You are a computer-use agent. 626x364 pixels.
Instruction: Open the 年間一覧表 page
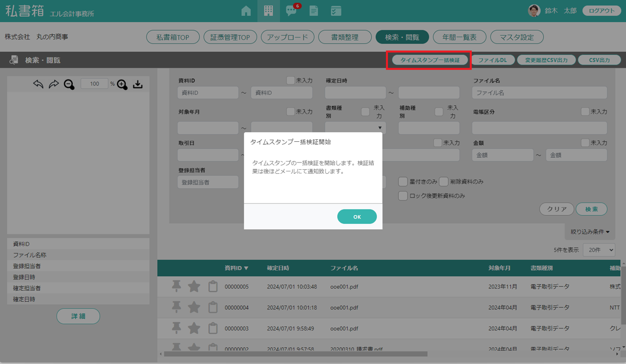click(x=460, y=37)
